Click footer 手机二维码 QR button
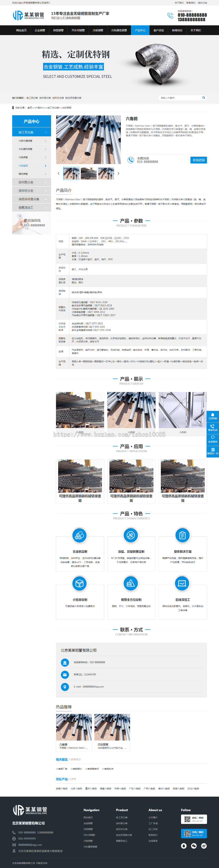Image resolution: width=219 pixels, height=868 pixels. pyautogui.click(x=194, y=833)
